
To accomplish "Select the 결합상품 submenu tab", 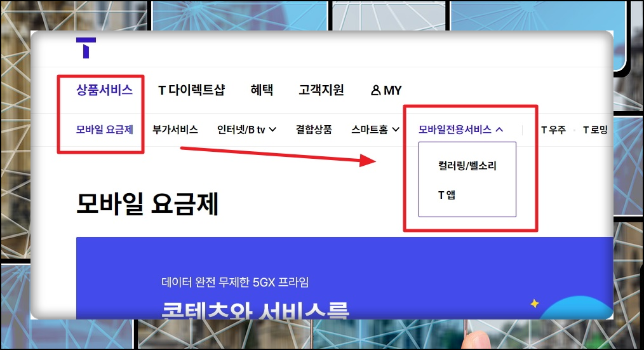I will 314,130.
